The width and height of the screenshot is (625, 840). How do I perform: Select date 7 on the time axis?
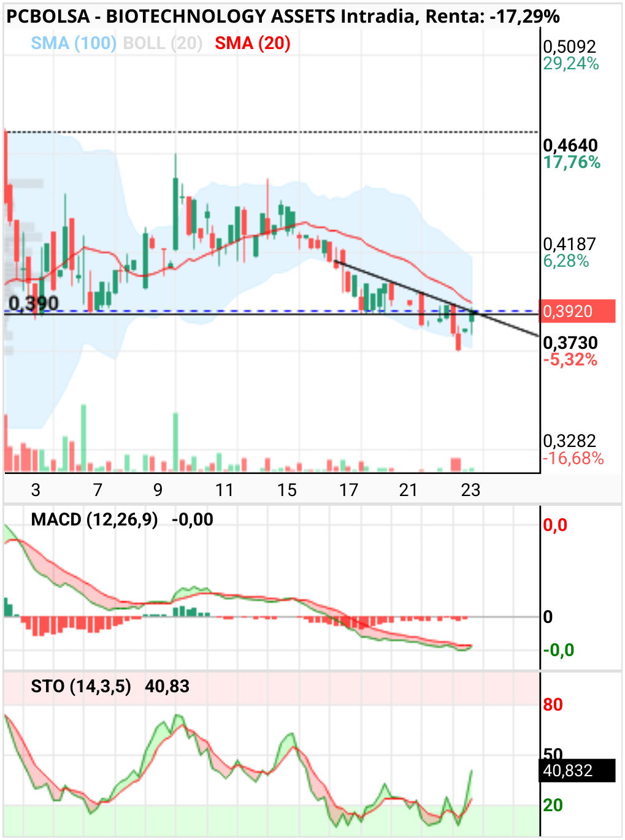click(x=98, y=490)
